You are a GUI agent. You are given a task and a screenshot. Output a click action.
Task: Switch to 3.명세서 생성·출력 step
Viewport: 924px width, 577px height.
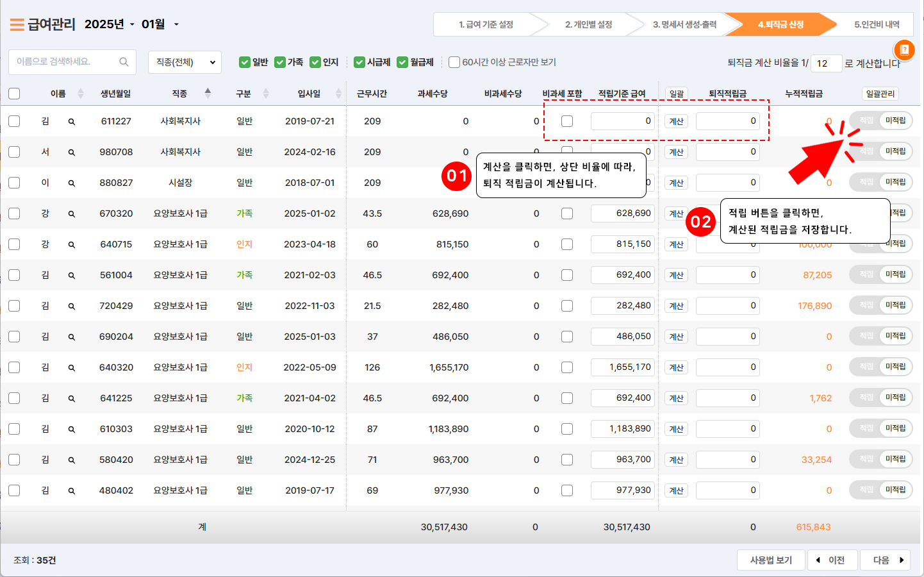click(x=684, y=24)
